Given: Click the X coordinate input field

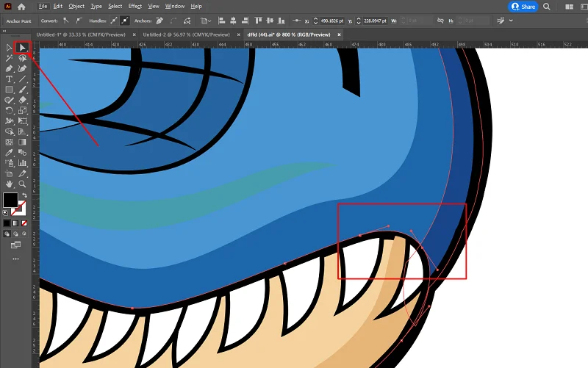Looking at the screenshot, I should pyautogui.click(x=332, y=21).
